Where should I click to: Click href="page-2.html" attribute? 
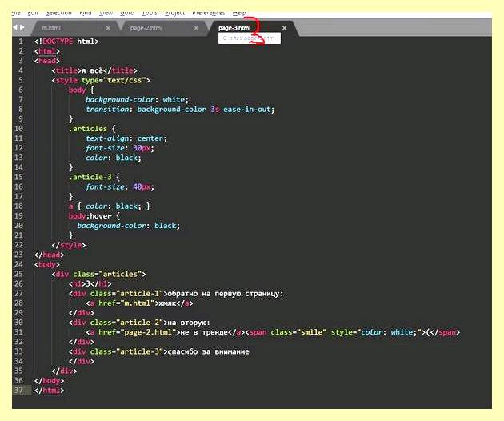[x=138, y=332]
